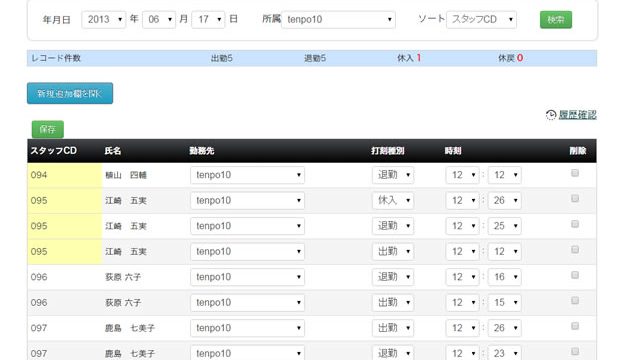This screenshot has height=360, width=640.
Task: Open the 所属 dropdown set to tenpo10
Action: (338, 20)
